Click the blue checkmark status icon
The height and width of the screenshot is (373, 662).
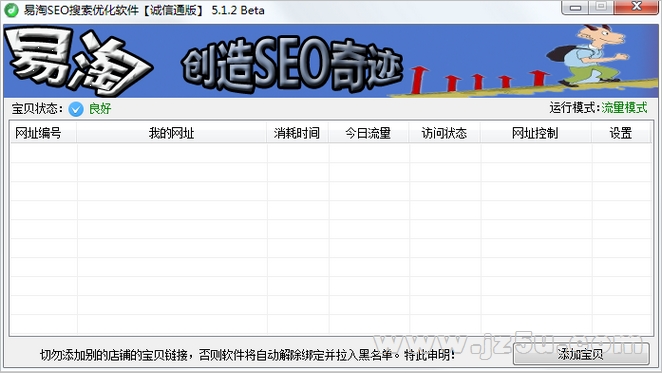76,109
